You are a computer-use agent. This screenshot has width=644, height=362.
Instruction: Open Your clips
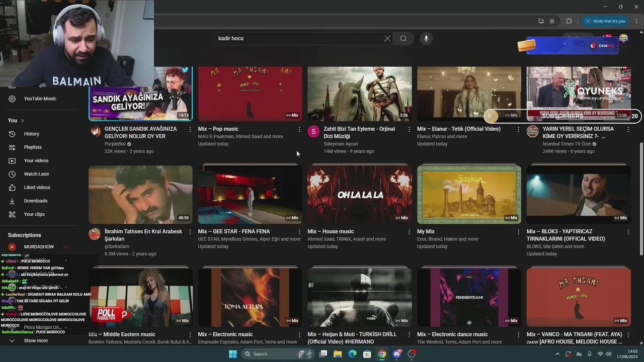pos(34,214)
